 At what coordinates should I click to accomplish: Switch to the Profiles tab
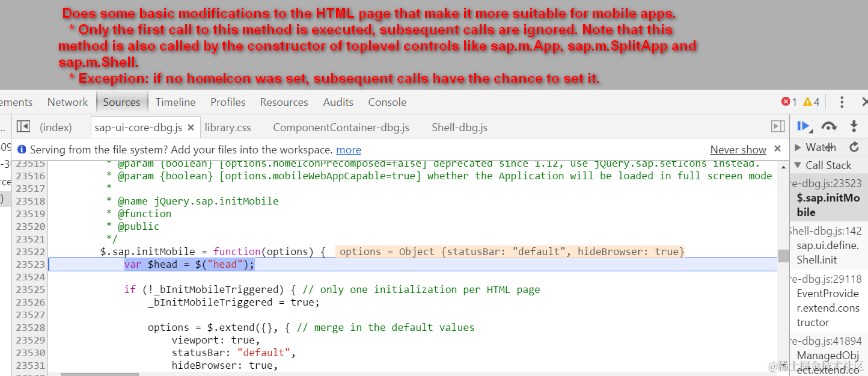coord(228,102)
